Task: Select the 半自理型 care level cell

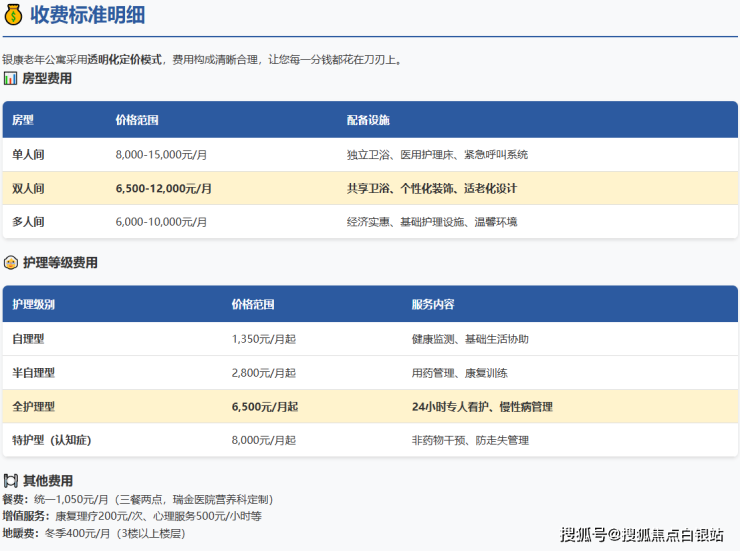Action: tap(33, 373)
